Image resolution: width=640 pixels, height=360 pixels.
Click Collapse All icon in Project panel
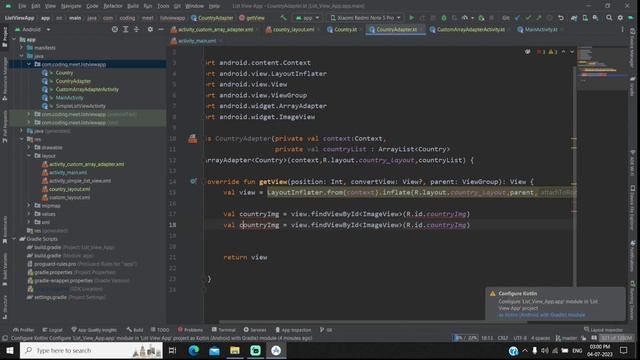136,29
